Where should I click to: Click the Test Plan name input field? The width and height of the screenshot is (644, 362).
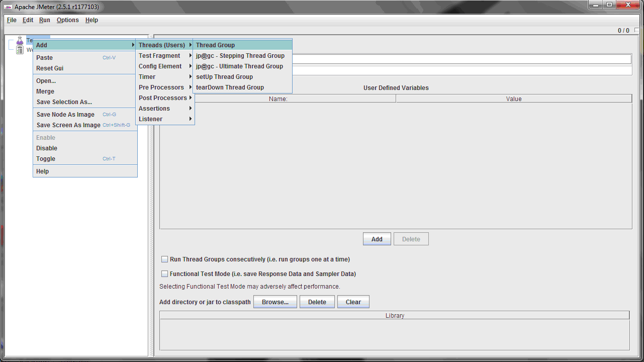462,59
